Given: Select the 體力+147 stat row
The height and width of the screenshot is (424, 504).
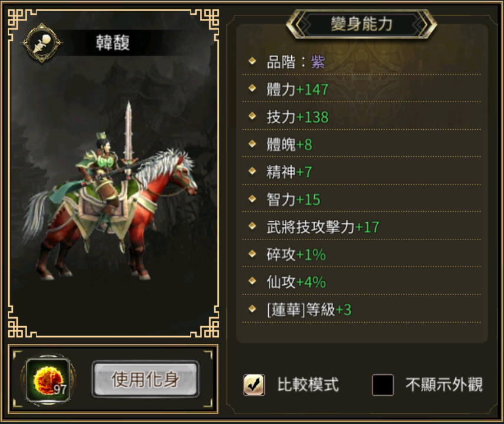Looking at the screenshot, I should coord(361,90).
